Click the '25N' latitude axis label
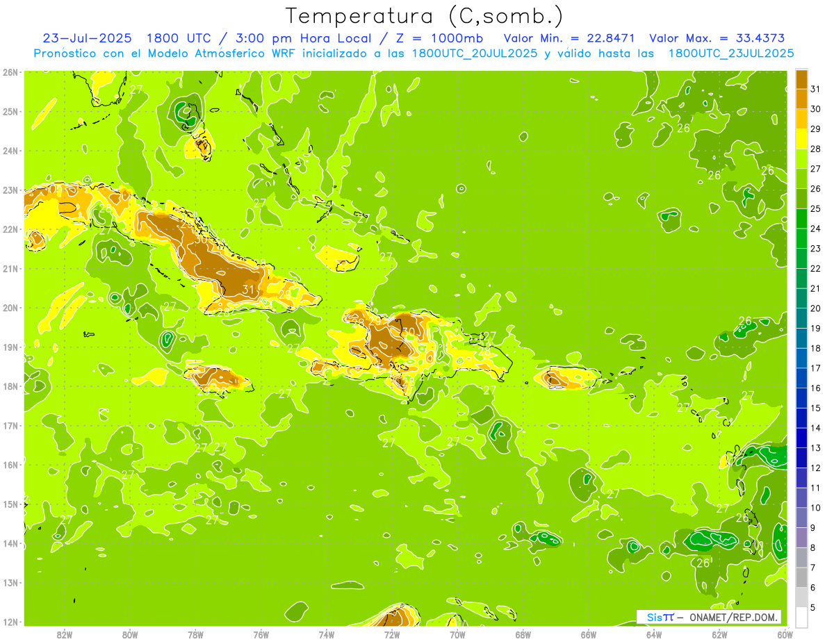Image resolution: width=834 pixels, height=644 pixels. (x=10, y=112)
